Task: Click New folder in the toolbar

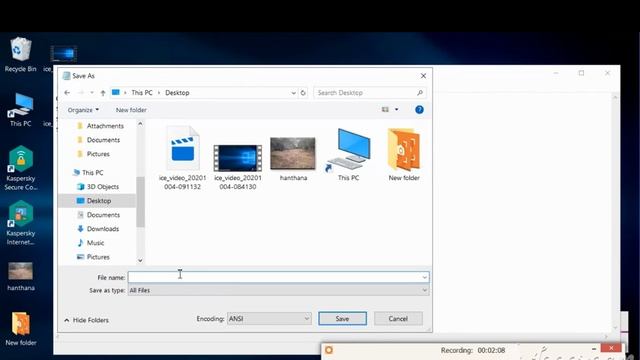Action: (131, 110)
